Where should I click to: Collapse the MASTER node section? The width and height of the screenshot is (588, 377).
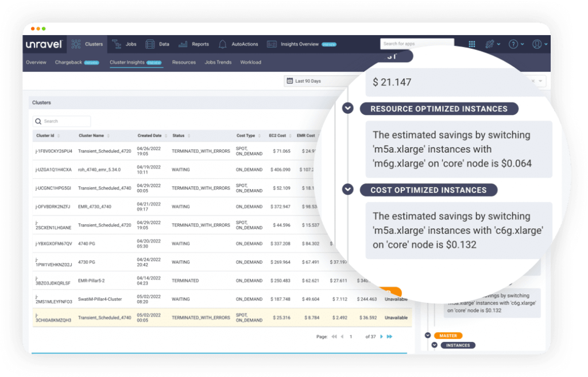click(x=427, y=335)
